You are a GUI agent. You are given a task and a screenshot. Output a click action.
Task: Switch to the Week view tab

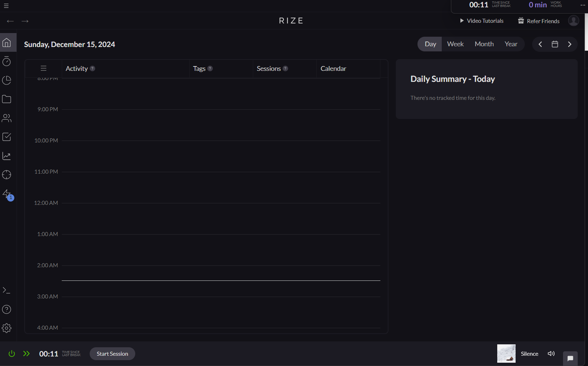click(x=455, y=44)
